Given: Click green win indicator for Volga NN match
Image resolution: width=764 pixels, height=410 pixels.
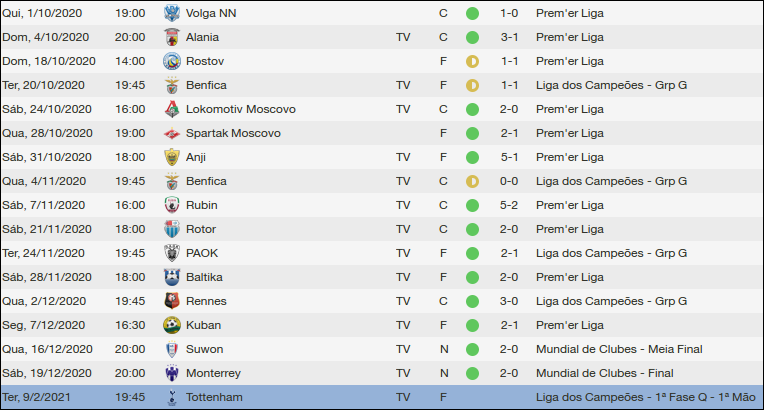Looking at the screenshot, I should click(x=472, y=13).
